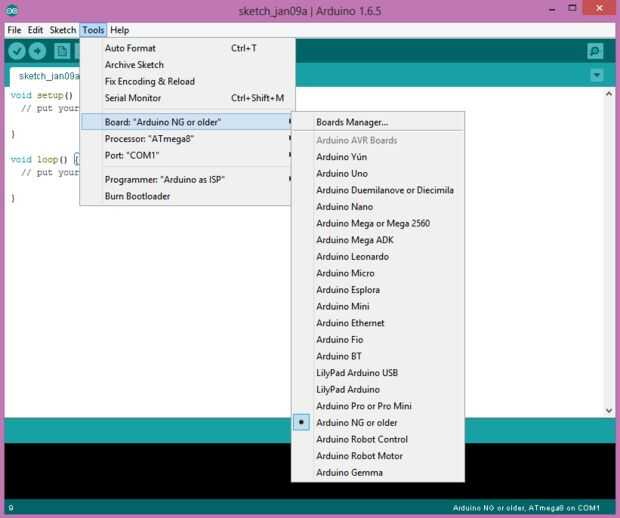Click the New sketch document icon
620x518 pixels.
(62, 51)
